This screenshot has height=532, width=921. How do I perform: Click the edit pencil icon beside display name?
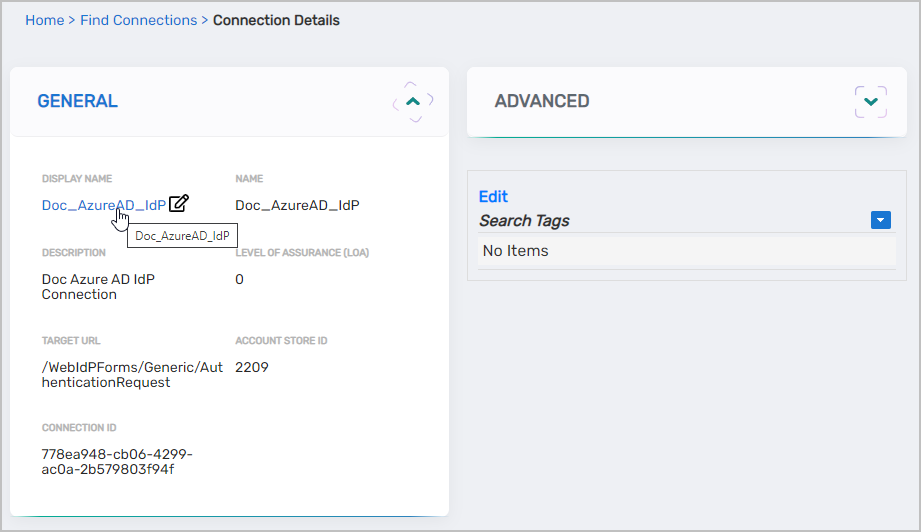pyautogui.click(x=179, y=204)
